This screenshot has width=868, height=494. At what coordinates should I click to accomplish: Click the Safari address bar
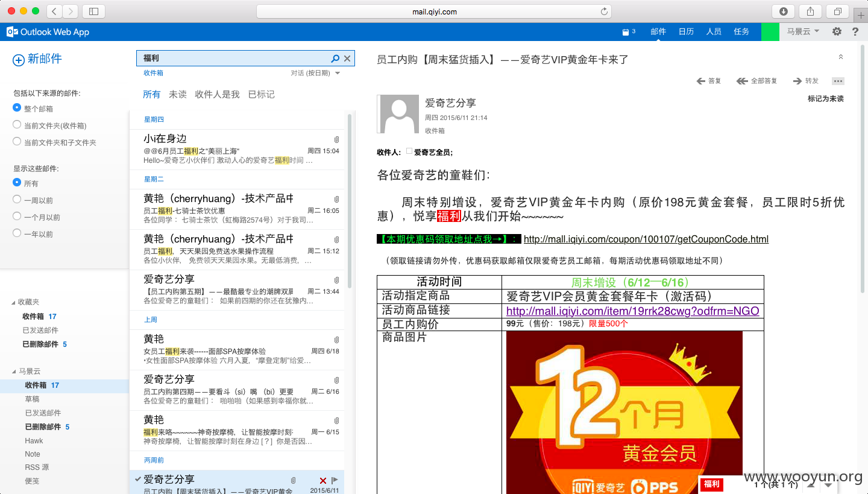434,11
